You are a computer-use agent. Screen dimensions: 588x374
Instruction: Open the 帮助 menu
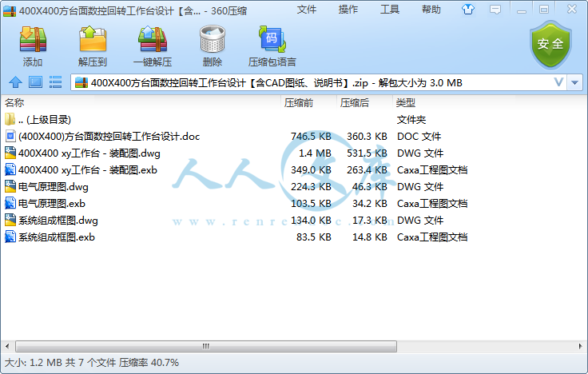[x=431, y=10]
